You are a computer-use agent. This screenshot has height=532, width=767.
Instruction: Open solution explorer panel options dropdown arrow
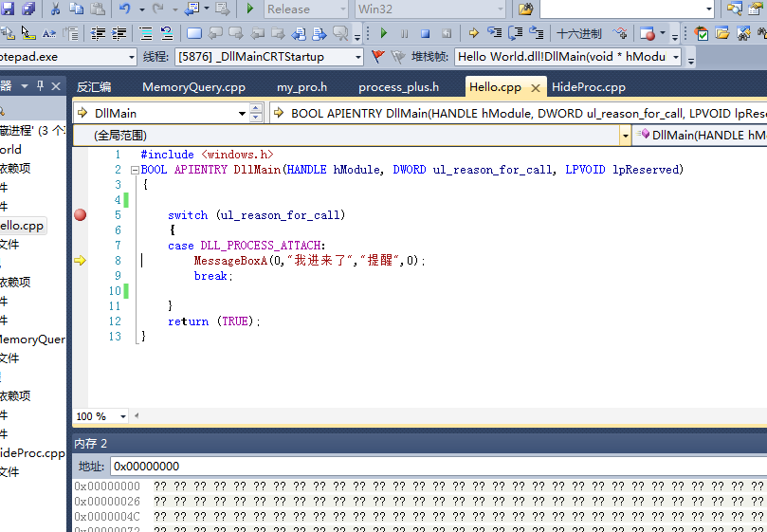click(x=25, y=86)
